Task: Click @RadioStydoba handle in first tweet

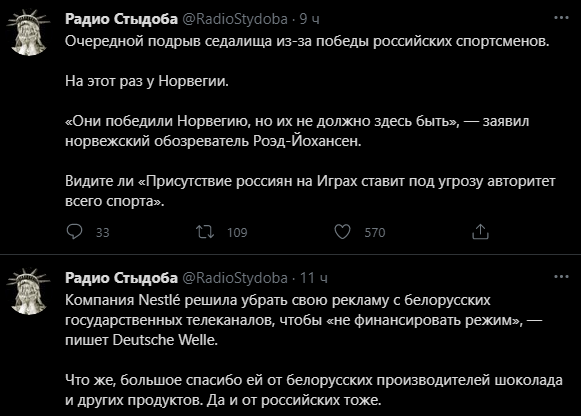Action: (x=235, y=19)
